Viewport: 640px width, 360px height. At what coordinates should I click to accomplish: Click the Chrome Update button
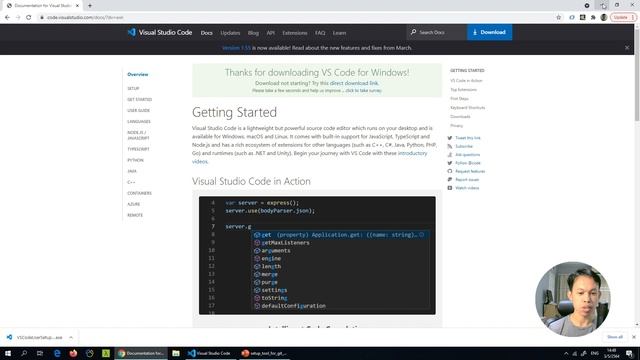pos(623,17)
